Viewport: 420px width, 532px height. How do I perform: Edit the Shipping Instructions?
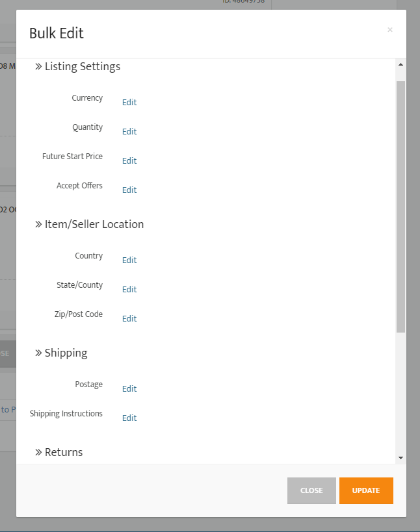click(129, 418)
